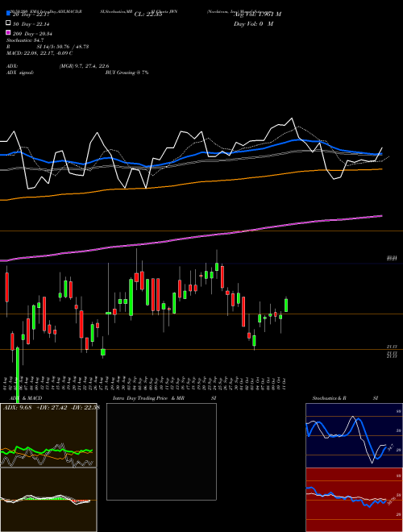This screenshot has width=403, height=532.
Task: Click the 'Day Vol: 0 M' value
Action: (x=253, y=23)
